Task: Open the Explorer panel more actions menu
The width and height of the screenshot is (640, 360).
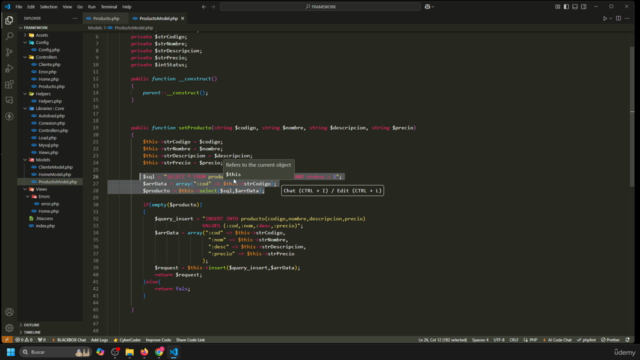Action: [x=75, y=18]
